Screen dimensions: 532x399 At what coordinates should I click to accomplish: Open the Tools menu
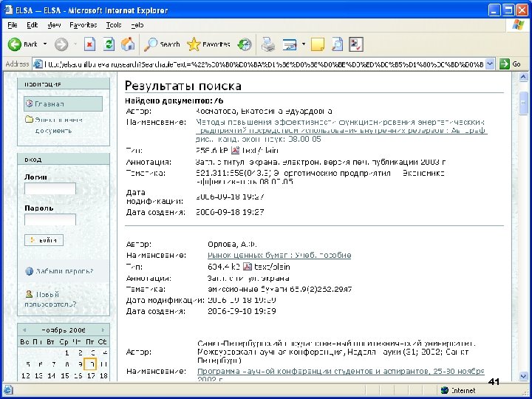coord(113,25)
